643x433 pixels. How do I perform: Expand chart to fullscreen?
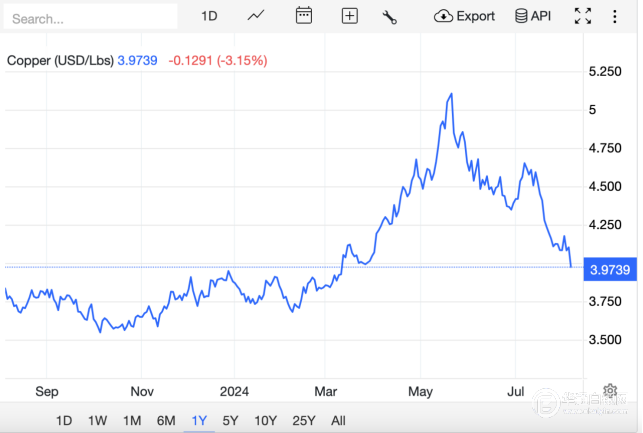583,16
